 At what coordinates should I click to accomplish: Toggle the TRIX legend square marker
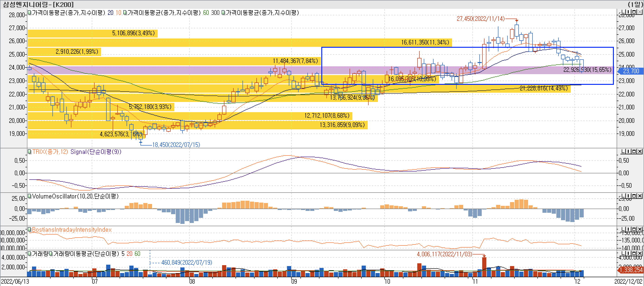29,152
